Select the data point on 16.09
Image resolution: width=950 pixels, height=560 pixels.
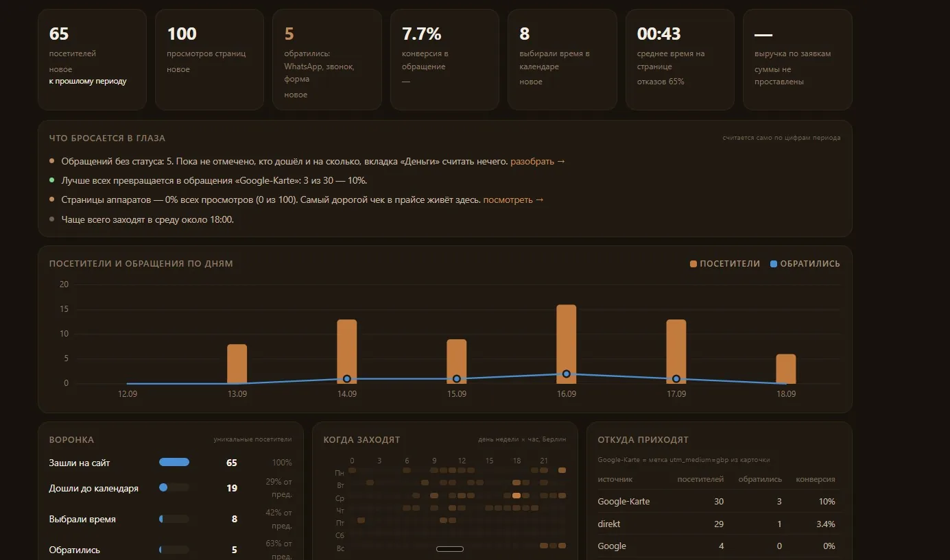[567, 374]
